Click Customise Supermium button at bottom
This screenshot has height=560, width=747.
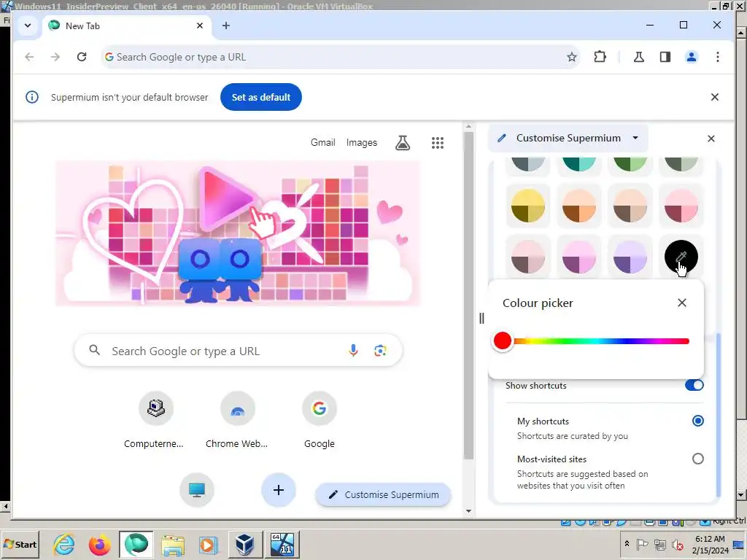coord(384,495)
